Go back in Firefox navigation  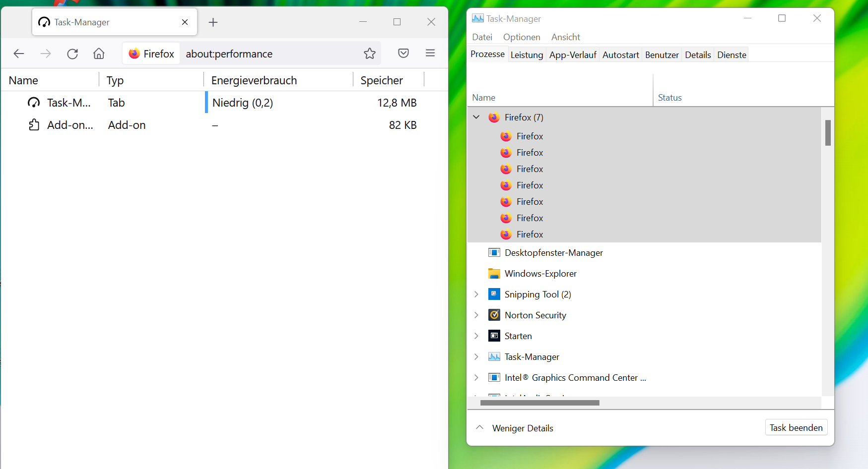pos(19,54)
